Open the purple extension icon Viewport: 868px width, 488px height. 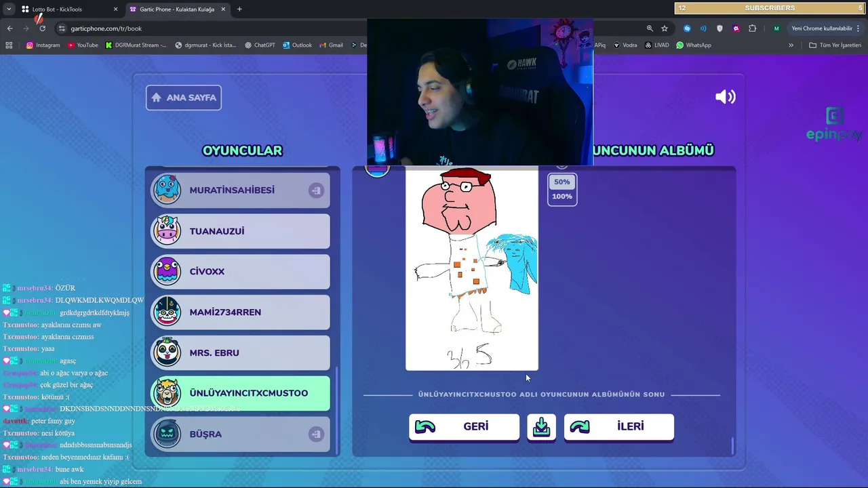pos(736,28)
